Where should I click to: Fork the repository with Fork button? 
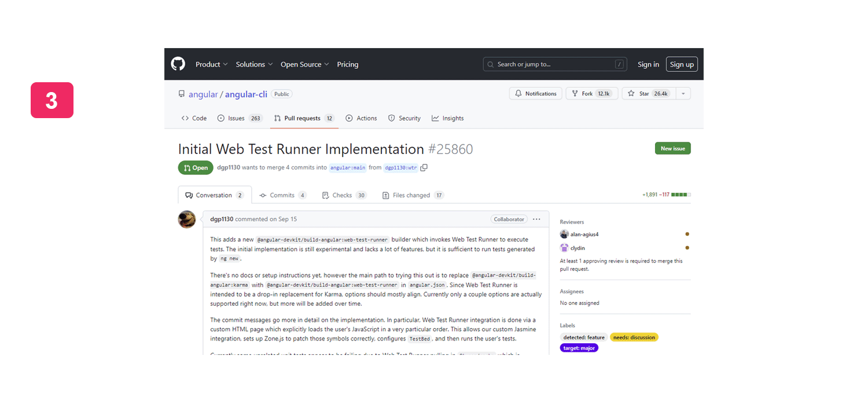[592, 93]
